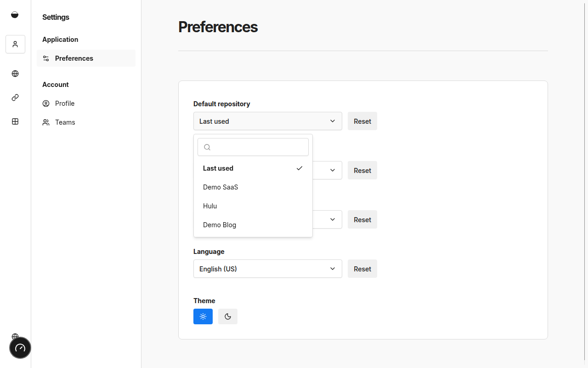This screenshot has height=368, width=588.
Task: Open the globe icon in the left sidebar
Action: pos(15,74)
